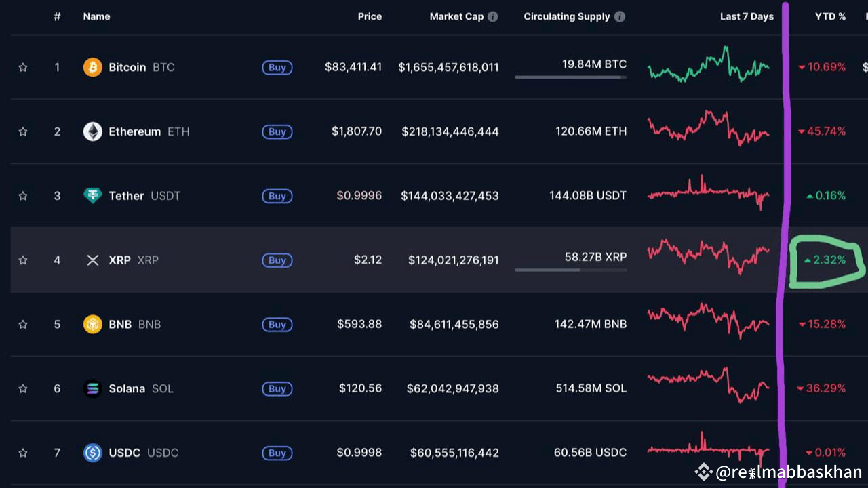Open Bitcoin's 7-day price sparkline chart
The width and height of the screenshot is (868, 488).
tap(709, 67)
